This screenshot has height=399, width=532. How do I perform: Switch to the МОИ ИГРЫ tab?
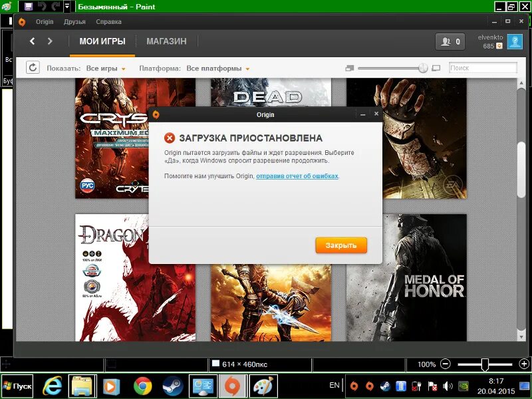pos(102,41)
